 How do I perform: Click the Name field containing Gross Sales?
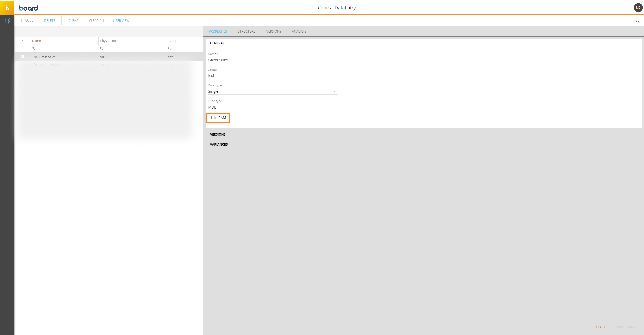coord(272,60)
